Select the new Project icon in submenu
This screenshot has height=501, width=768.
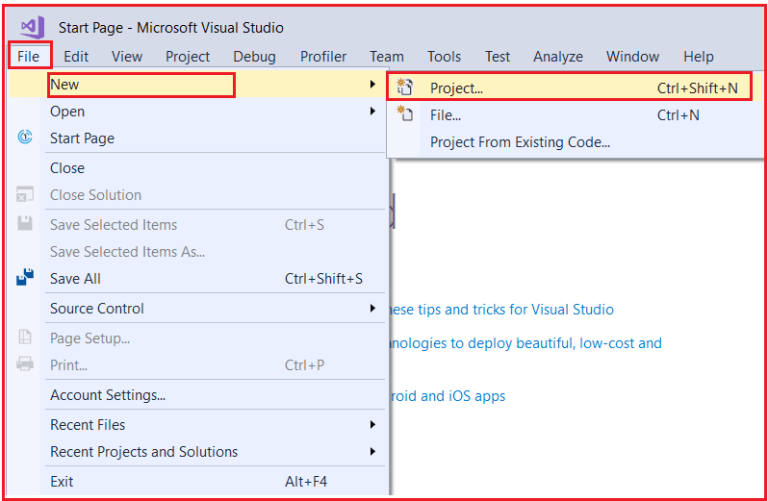coord(405,87)
